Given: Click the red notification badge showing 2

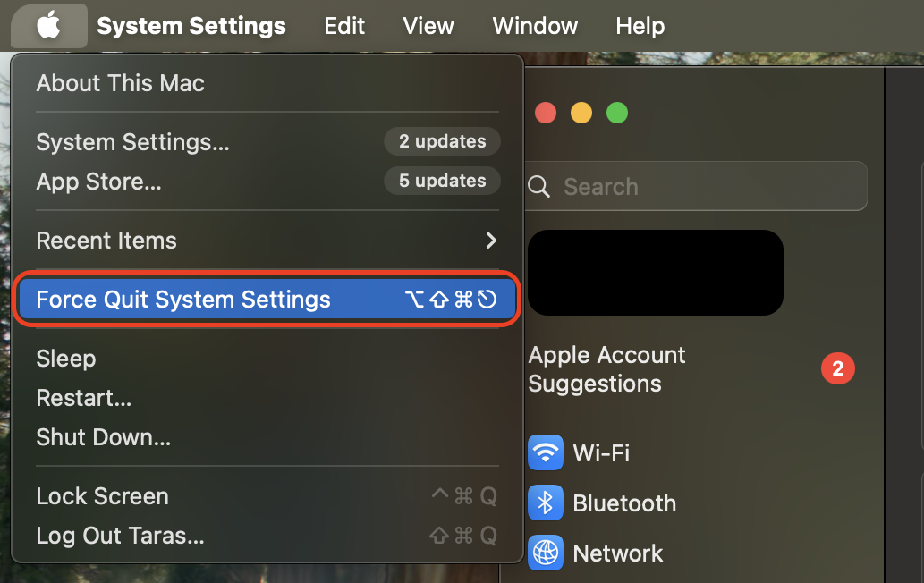Looking at the screenshot, I should click(x=837, y=368).
